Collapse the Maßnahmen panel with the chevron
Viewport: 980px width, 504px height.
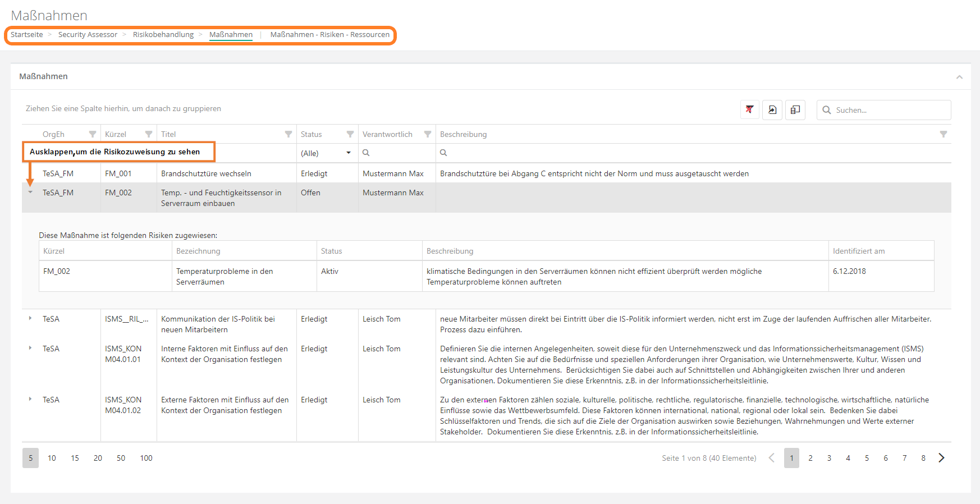[959, 77]
